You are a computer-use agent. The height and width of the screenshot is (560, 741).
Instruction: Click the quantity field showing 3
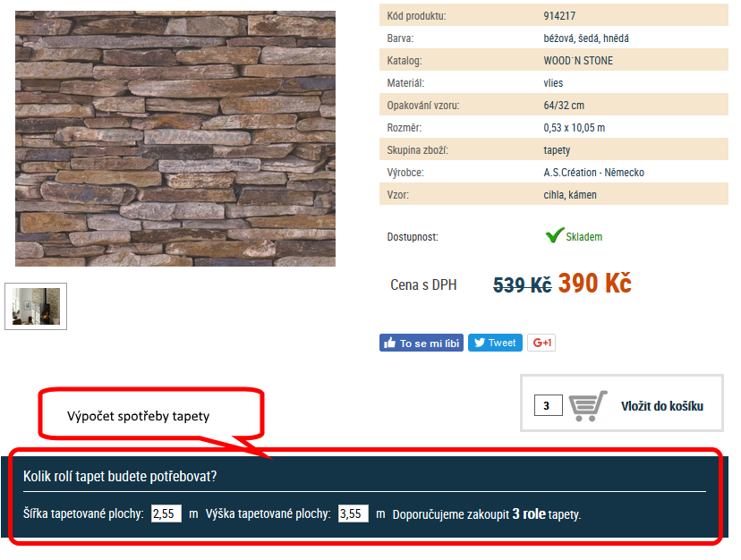point(549,405)
